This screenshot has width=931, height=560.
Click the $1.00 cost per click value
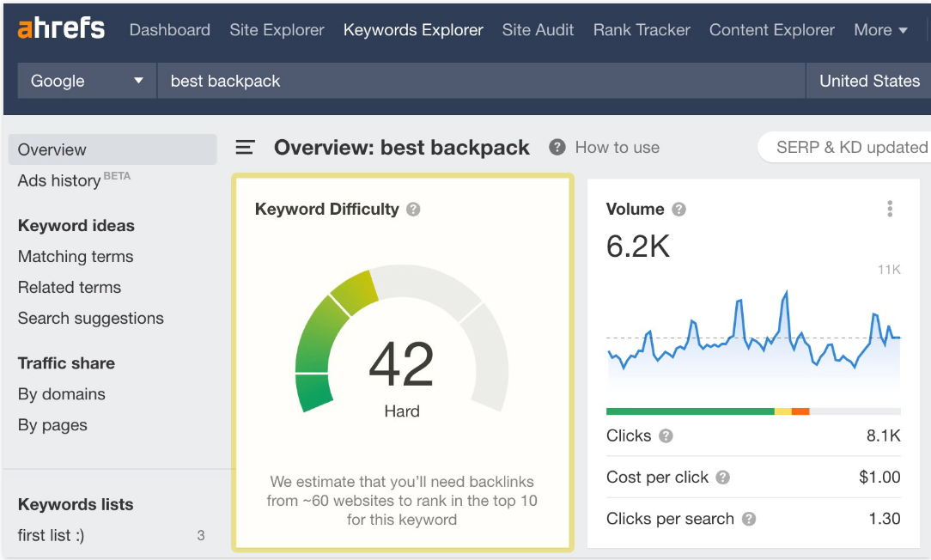pos(879,477)
